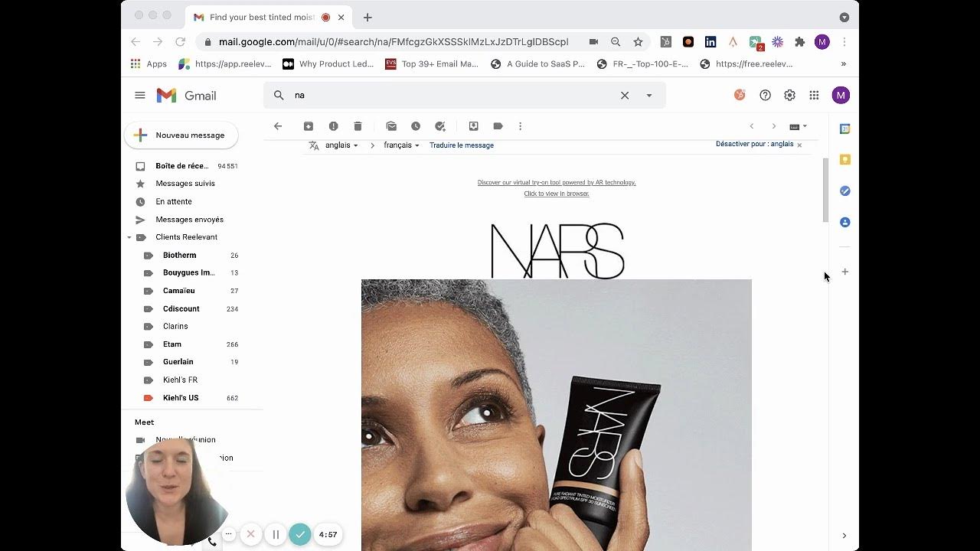
Task: Get add-ons with the plus icon
Action: tap(845, 272)
